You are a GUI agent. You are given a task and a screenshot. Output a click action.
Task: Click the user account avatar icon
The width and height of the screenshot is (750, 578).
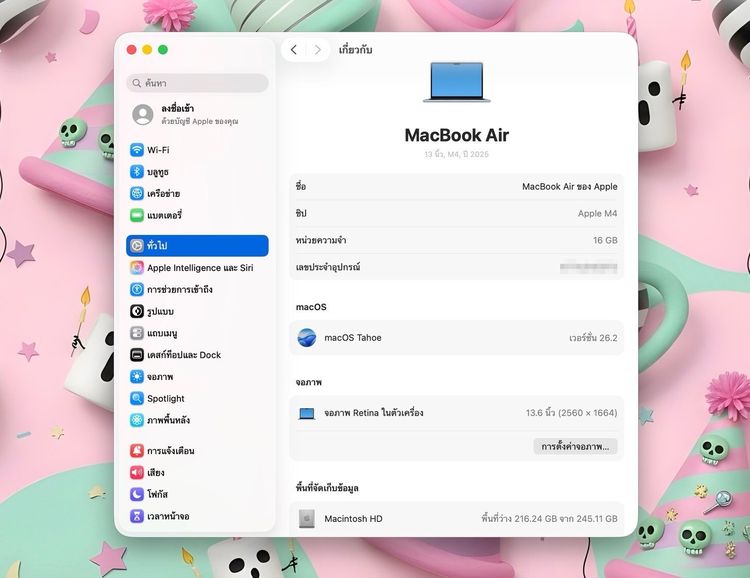pos(143,114)
